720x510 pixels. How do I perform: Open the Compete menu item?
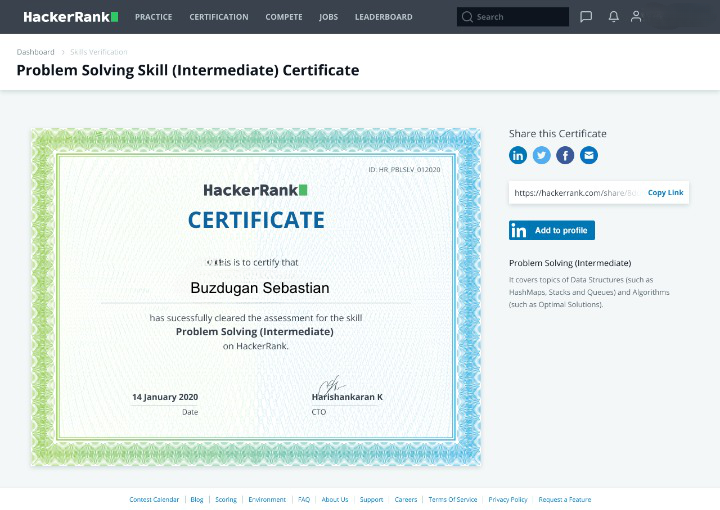coord(284,17)
